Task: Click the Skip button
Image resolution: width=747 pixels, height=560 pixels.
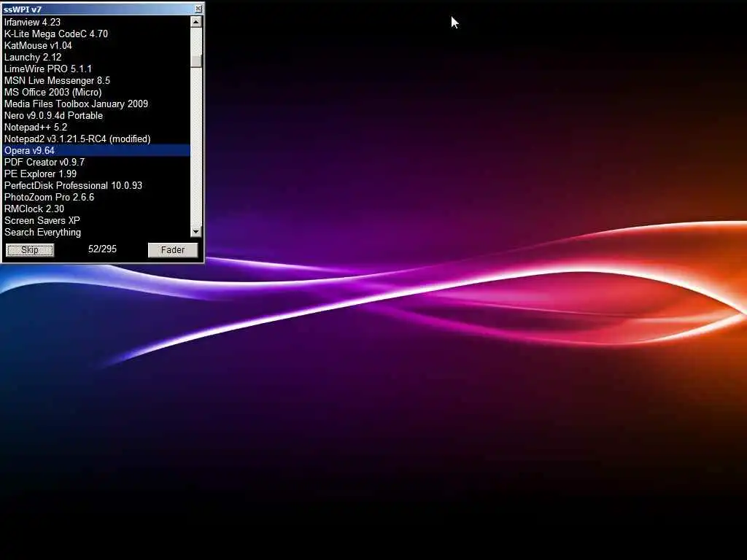Action: click(29, 250)
